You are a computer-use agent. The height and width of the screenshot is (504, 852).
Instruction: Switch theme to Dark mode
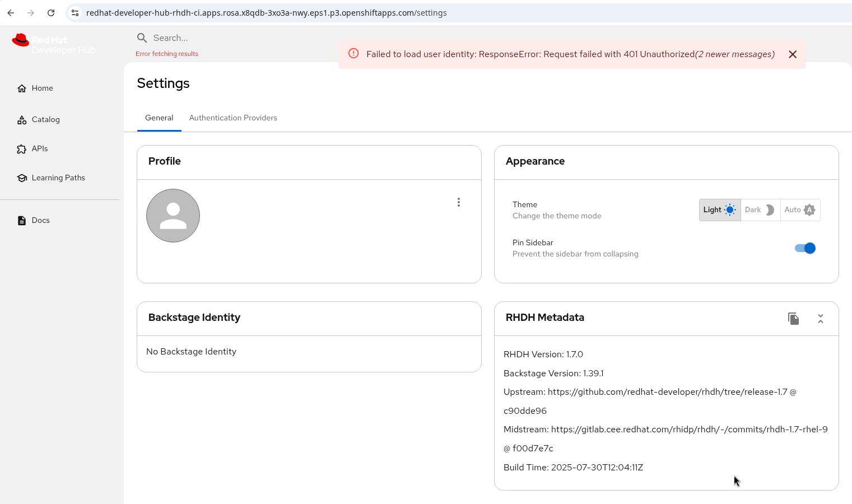[x=760, y=210]
